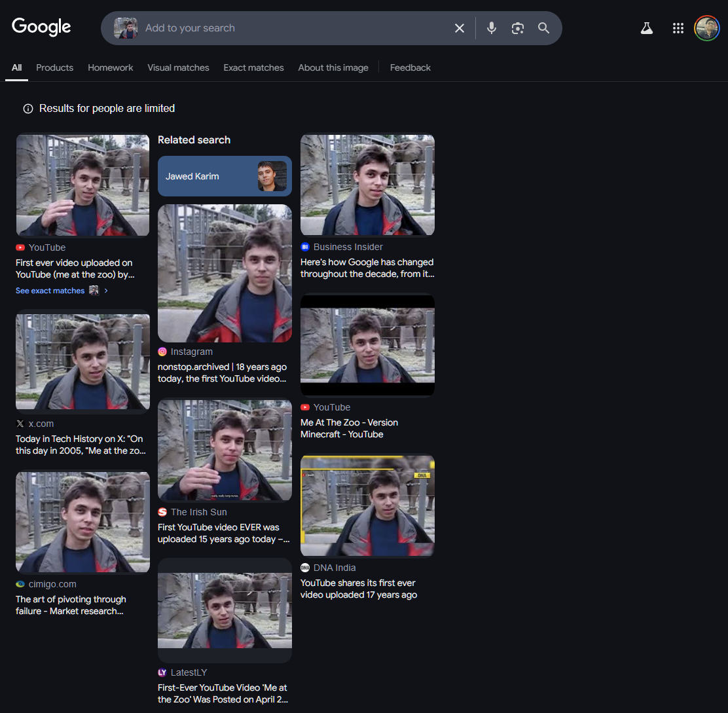Click the Business Insider source label

(x=348, y=247)
